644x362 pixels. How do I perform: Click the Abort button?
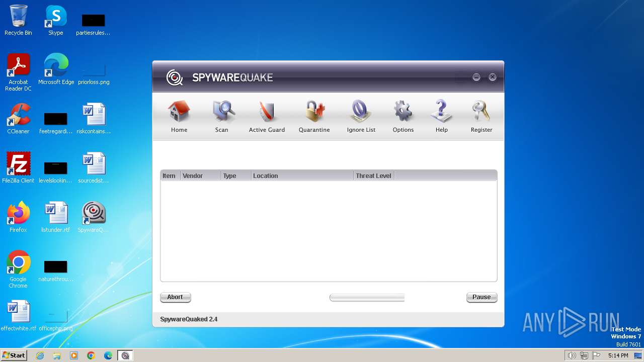tap(175, 297)
